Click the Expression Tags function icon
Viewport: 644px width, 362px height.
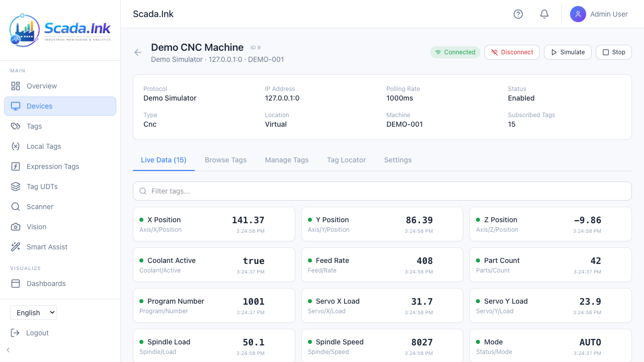click(16, 166)
